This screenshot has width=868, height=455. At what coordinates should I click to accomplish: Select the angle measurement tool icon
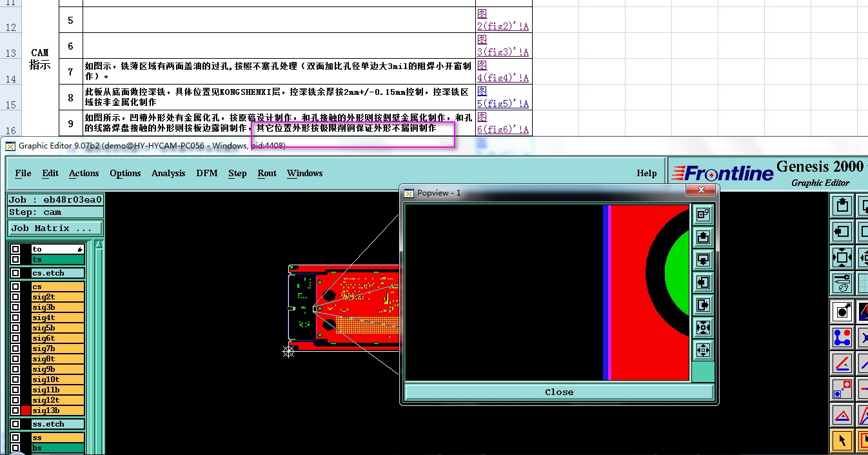tap(842, 363)
